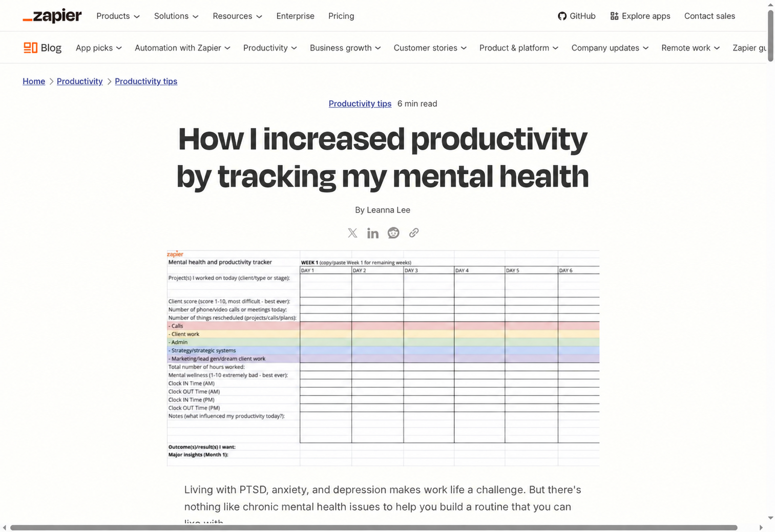Open Business growth dropdown
Image resolution: width=775 pixels, height=532 pixels.
tap(345, 48)
